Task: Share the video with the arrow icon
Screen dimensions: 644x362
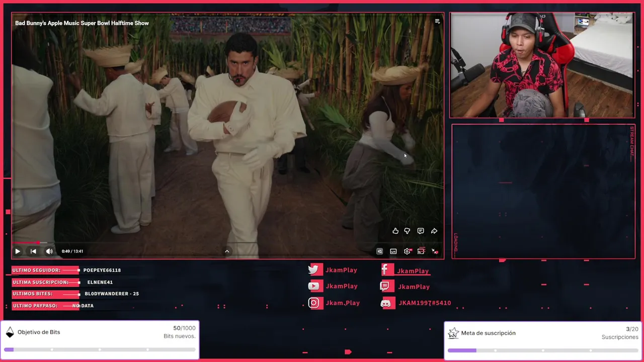Action: click(x=434, y=231)
